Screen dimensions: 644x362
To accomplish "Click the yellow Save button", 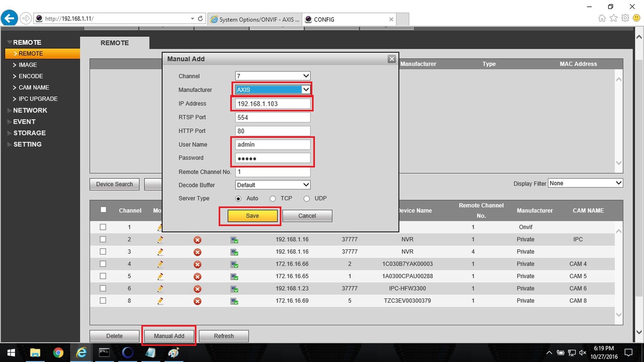I will [x=252, y=216].
